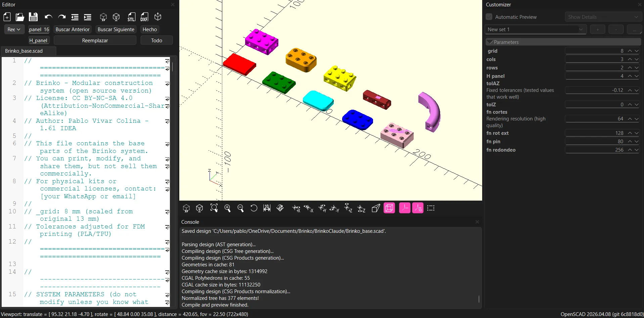
Task: Run Render from the editor toolbar
Action: click(x=116, y=17)
